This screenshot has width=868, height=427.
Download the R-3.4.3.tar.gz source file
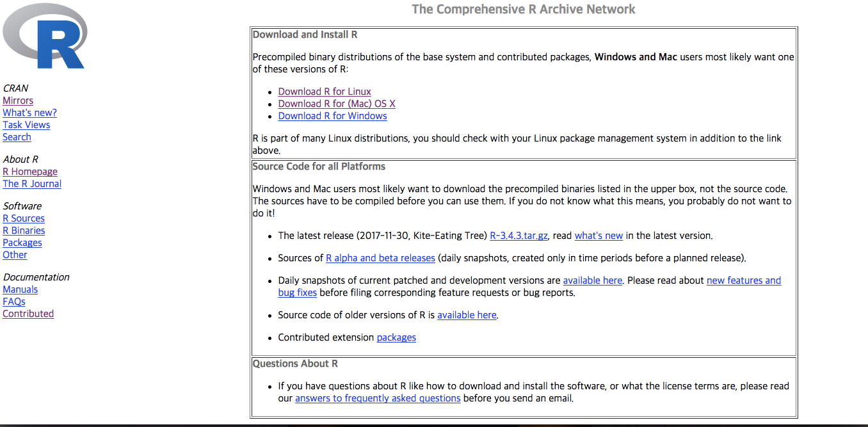pyautogui.click(x=518, y=236)
